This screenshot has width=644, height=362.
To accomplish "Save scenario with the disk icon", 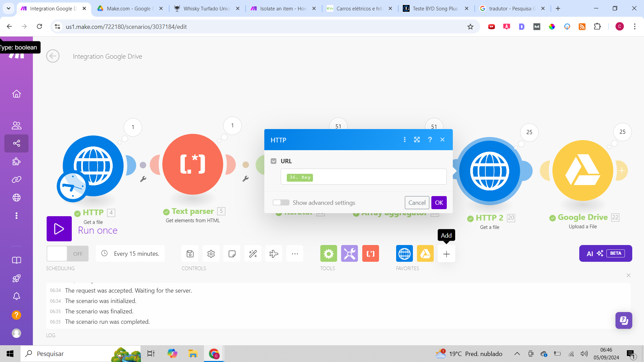I will pos(190,254).
